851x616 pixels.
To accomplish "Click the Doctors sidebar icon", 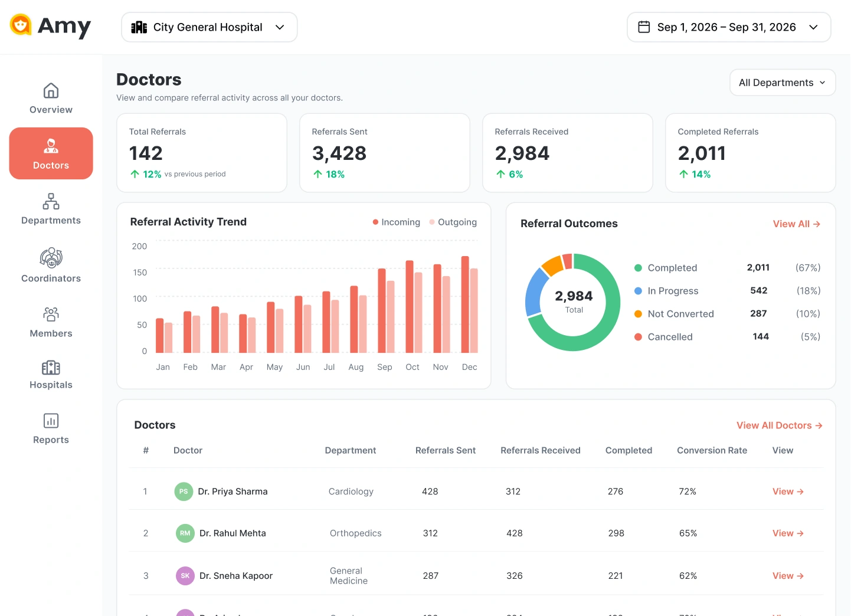I will 51,146.
